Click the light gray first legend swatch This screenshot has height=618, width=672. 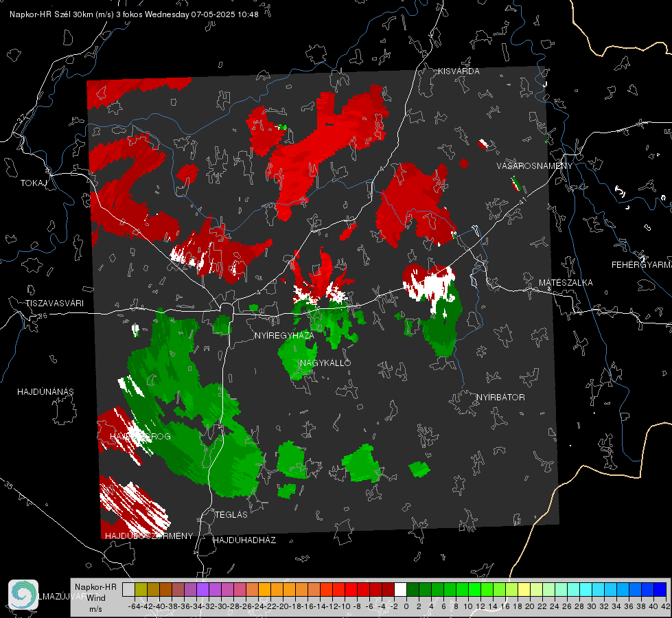[x=128, y=589]
